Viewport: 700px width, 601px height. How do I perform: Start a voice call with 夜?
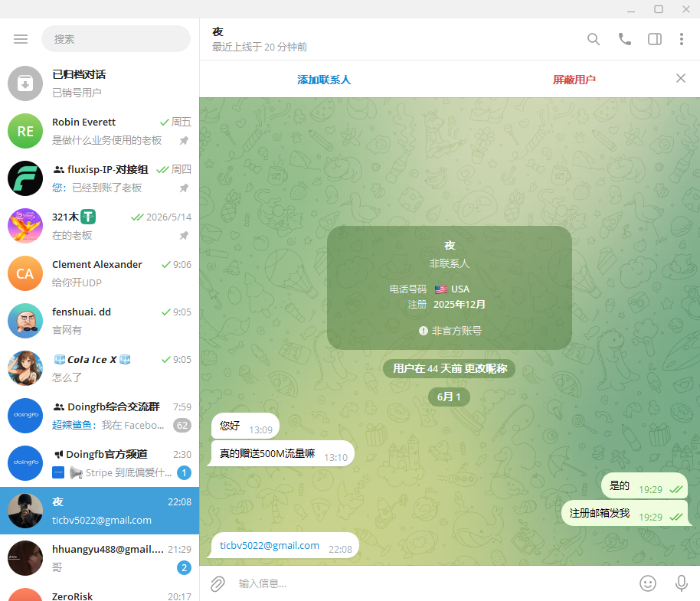click(624, 39)
